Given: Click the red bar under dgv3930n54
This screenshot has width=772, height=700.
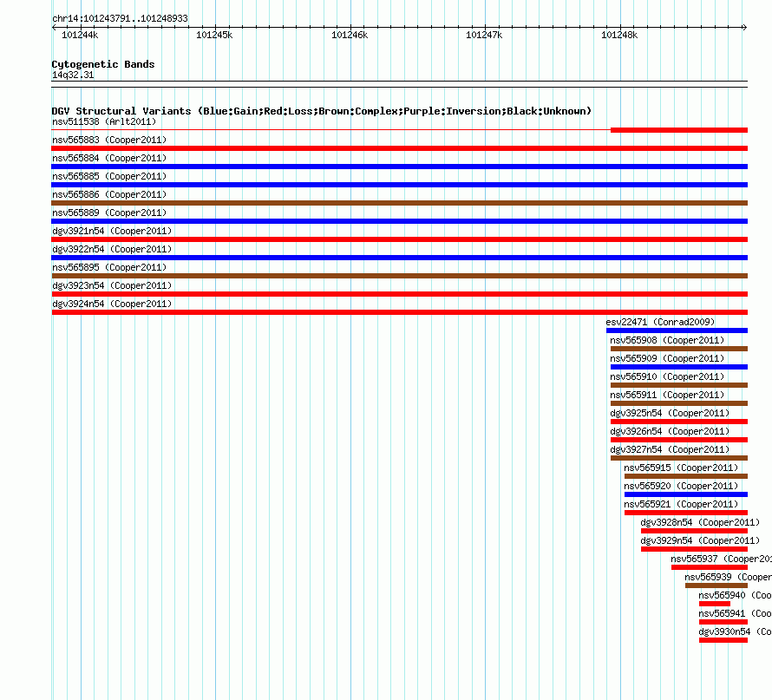Looking at the screenshot, I should (723, 640).
